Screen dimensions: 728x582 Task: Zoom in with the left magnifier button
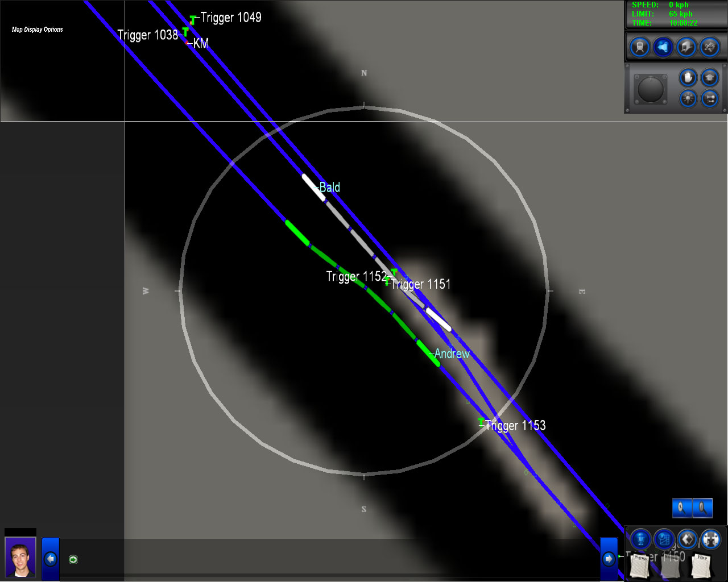click(681, 508)
